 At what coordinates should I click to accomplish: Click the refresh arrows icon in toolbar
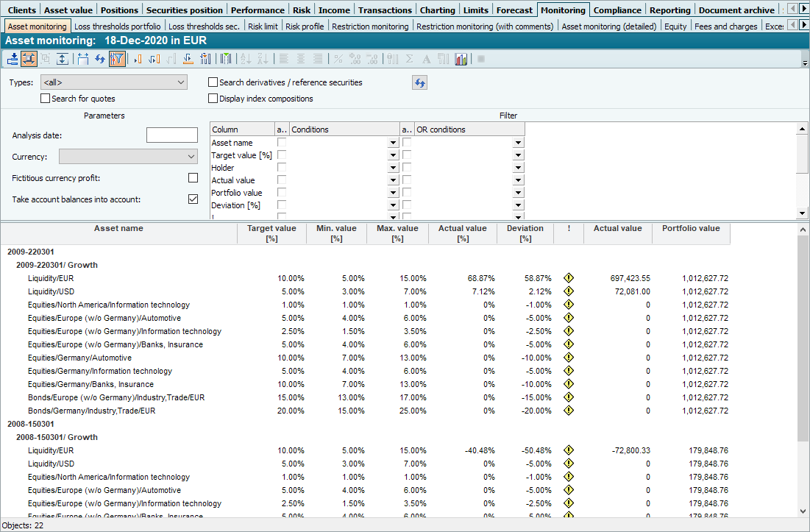tap(99, 59)
